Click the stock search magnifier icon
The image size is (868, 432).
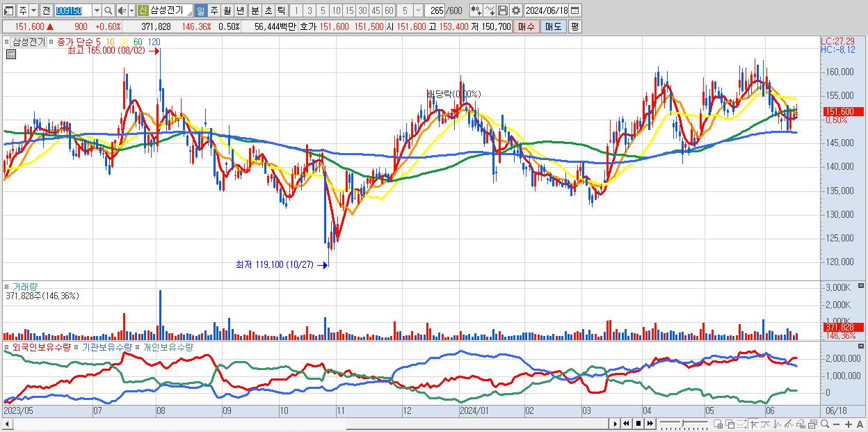pyautogui.click(x=108, y=10)
